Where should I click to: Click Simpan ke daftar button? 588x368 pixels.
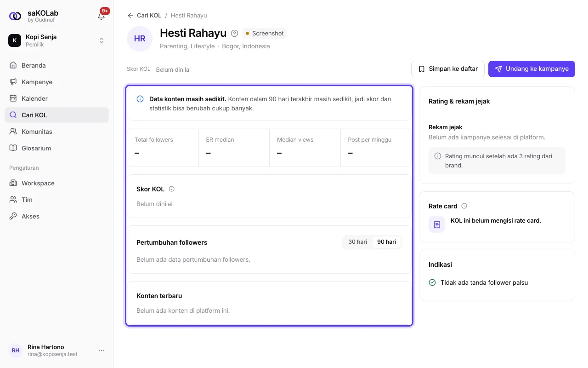point(448,69)
